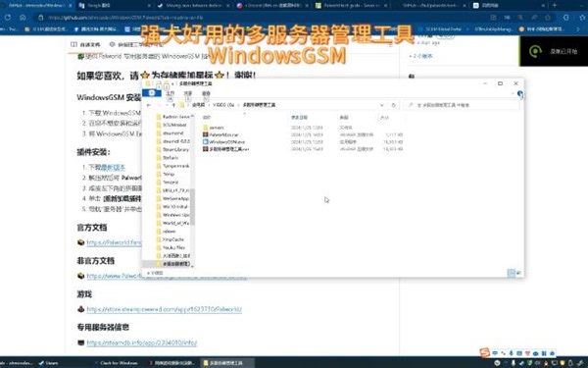588x368 pixels.
Task: Open the Palworld fandom official docs link
Action: (115, 242)
